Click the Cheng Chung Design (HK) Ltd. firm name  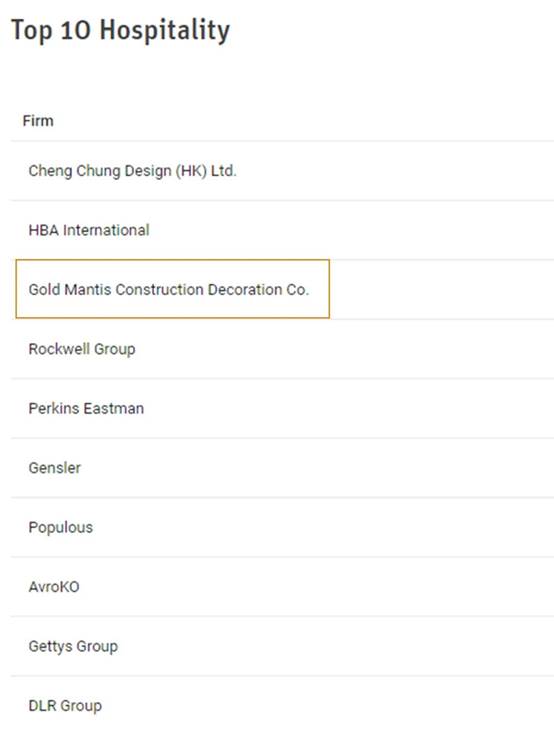pyautogui.click(x=132, y=171)
